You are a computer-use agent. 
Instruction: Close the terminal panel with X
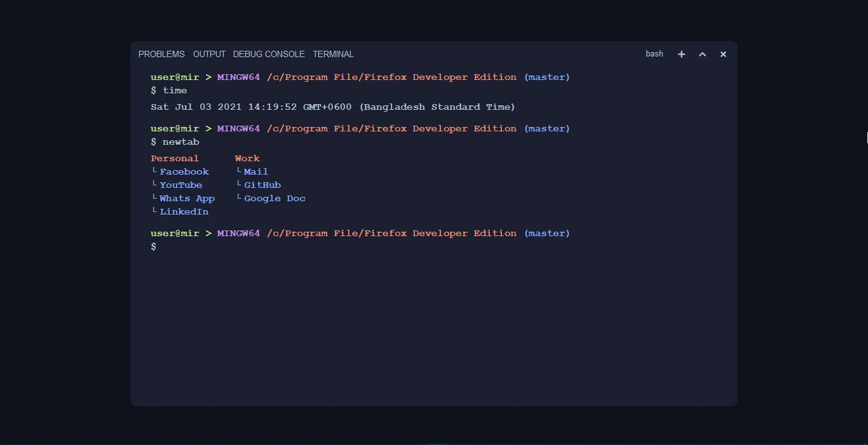click(x=723, y=54)
